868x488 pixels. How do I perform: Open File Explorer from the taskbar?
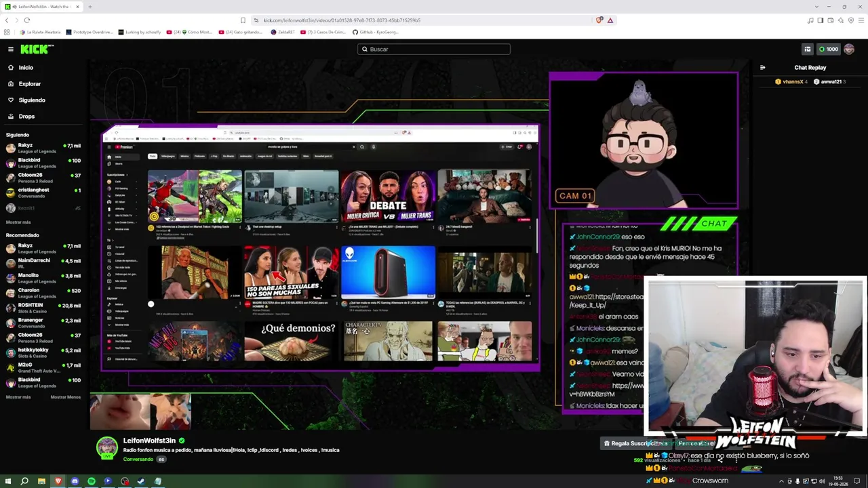pos(41,481)
